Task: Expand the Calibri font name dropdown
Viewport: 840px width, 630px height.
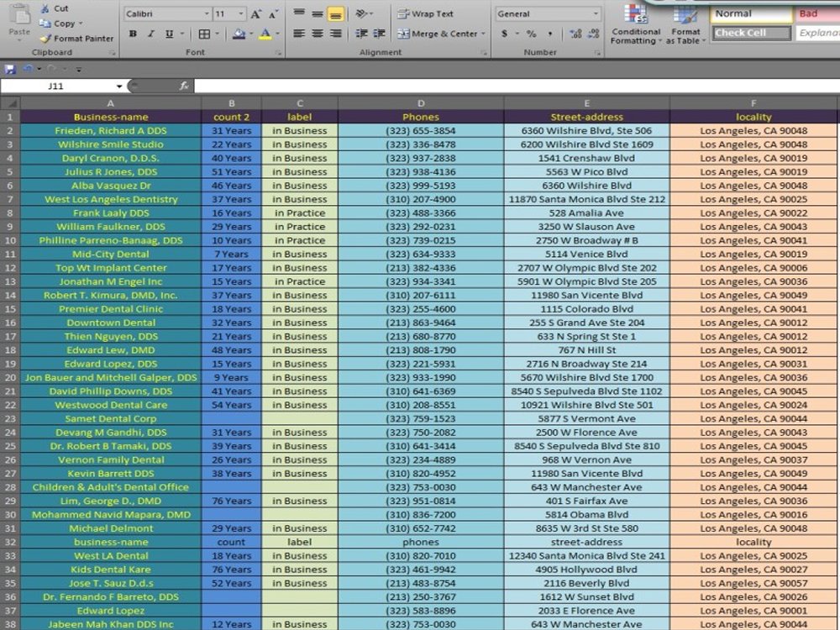Action: click(x=207, y=14)
